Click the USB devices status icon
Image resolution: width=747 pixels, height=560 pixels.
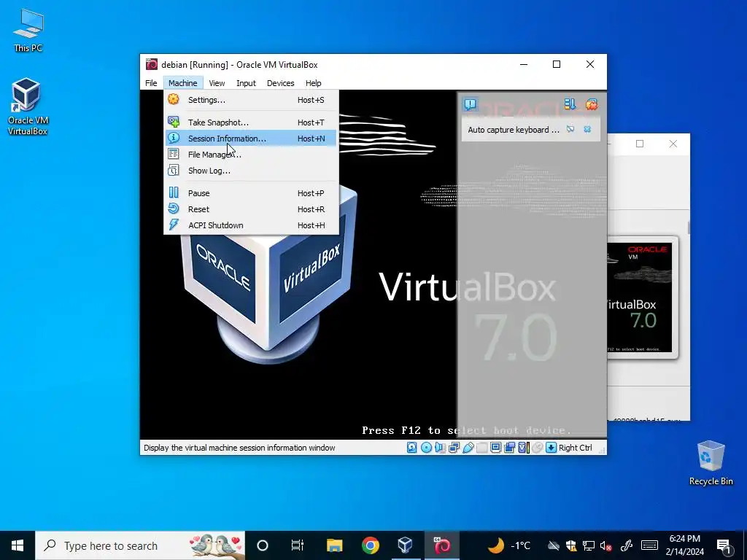point(468,448)
